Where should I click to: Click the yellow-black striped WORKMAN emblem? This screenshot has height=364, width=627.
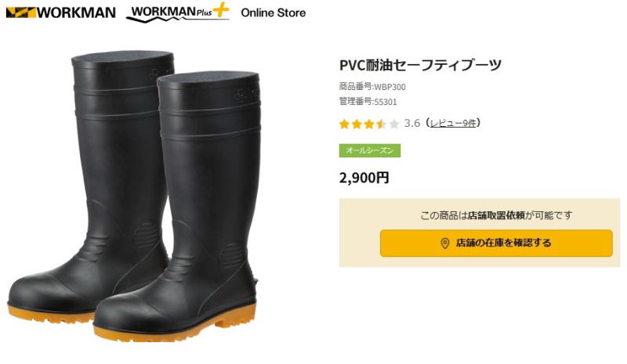pos(21,13)
